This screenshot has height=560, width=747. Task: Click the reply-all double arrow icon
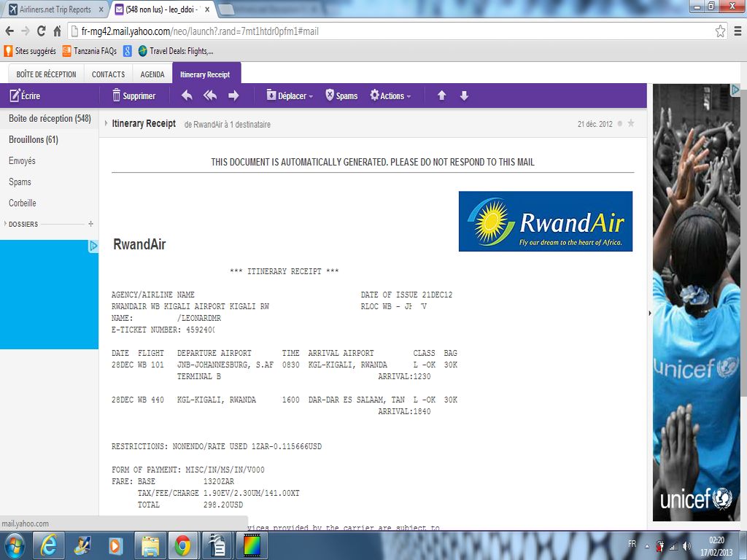[x=210, y=96]
